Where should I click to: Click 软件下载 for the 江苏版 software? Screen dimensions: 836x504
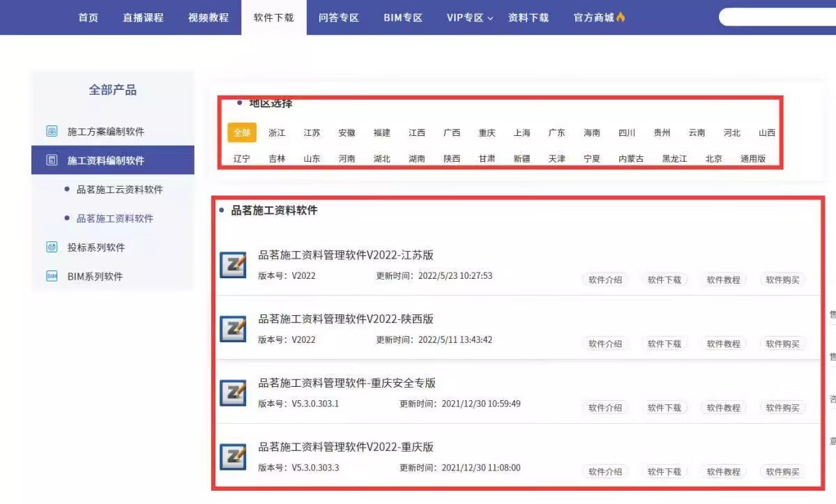tap(664, 280)
